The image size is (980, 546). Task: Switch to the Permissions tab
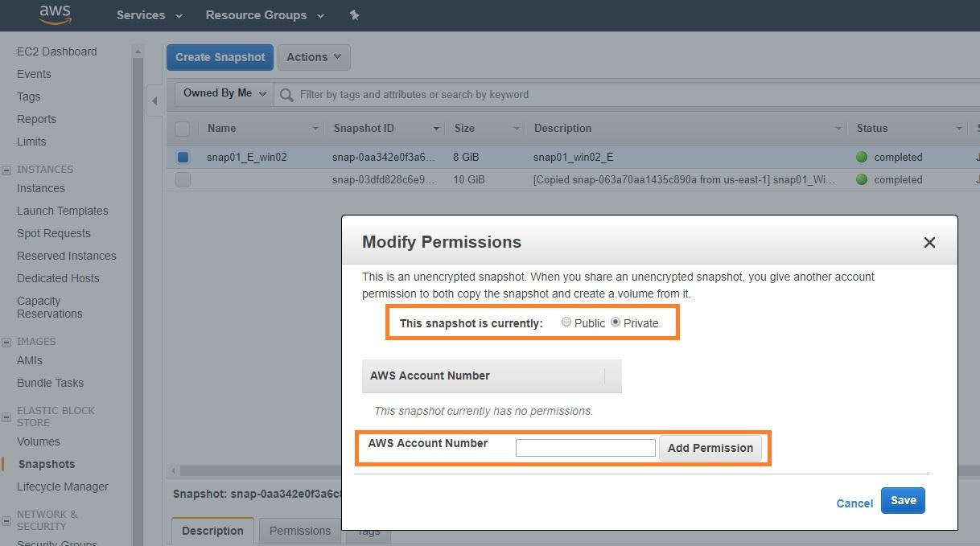point(299,531)
